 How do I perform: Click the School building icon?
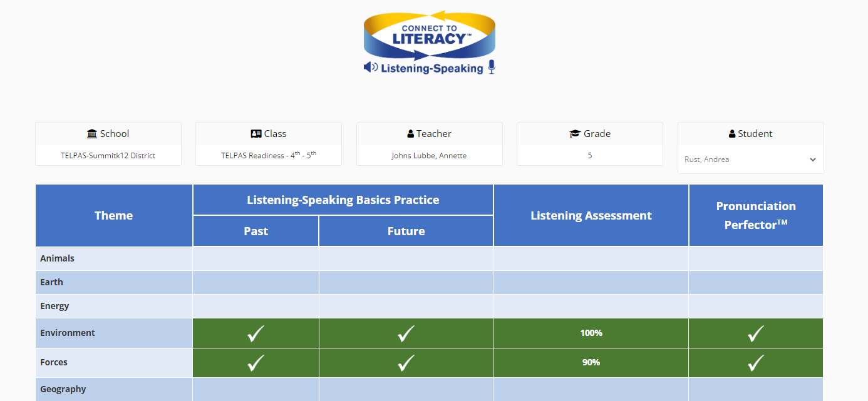point(92,134)
